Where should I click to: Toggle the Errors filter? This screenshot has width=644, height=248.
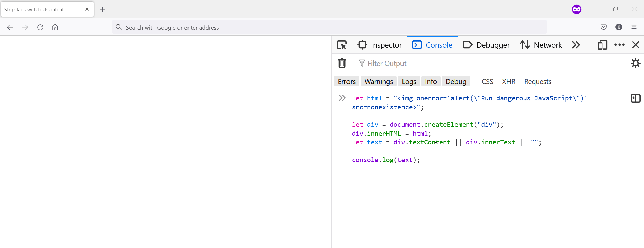coord(346,81)
